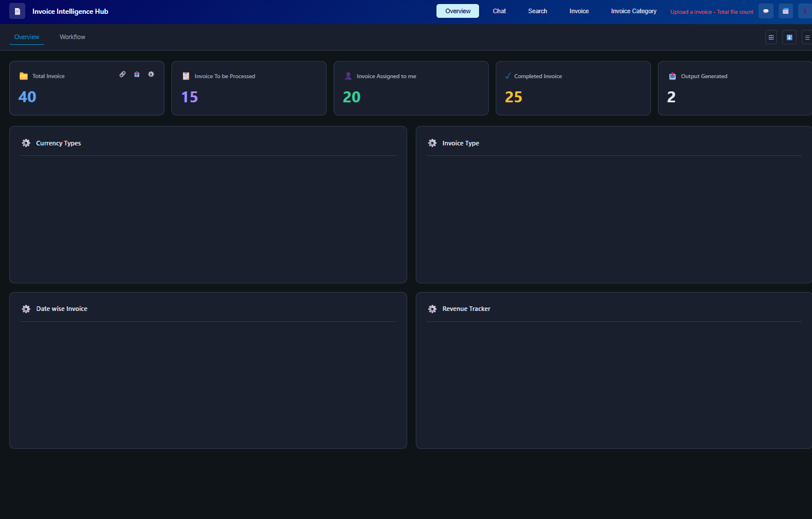Viewport: 812px width, 519px height.
Task: Open the settings gear on Revenue Tracker panel
Action: pos(432,309)
